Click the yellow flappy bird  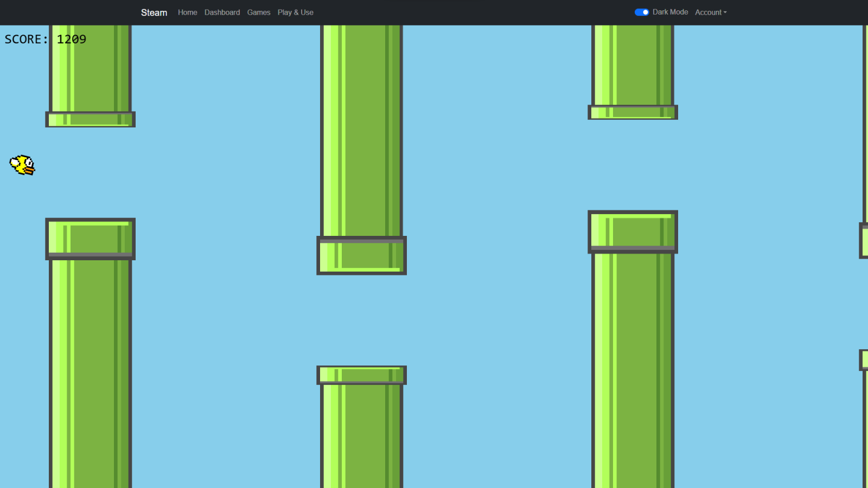coord(22,165)
